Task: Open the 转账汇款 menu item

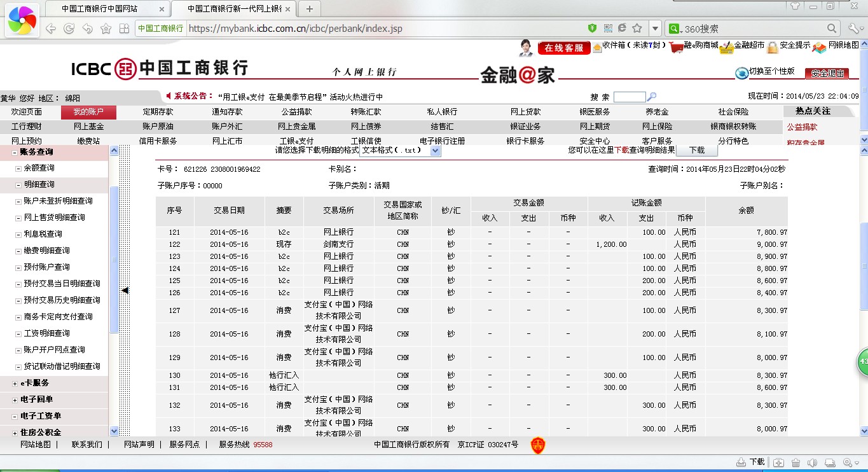Action: point(366,112)
